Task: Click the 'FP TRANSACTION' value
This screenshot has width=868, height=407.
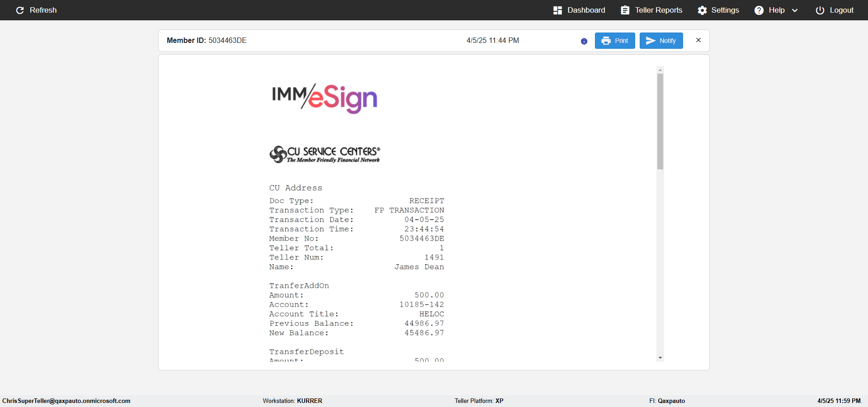Action: pos(409,210)
